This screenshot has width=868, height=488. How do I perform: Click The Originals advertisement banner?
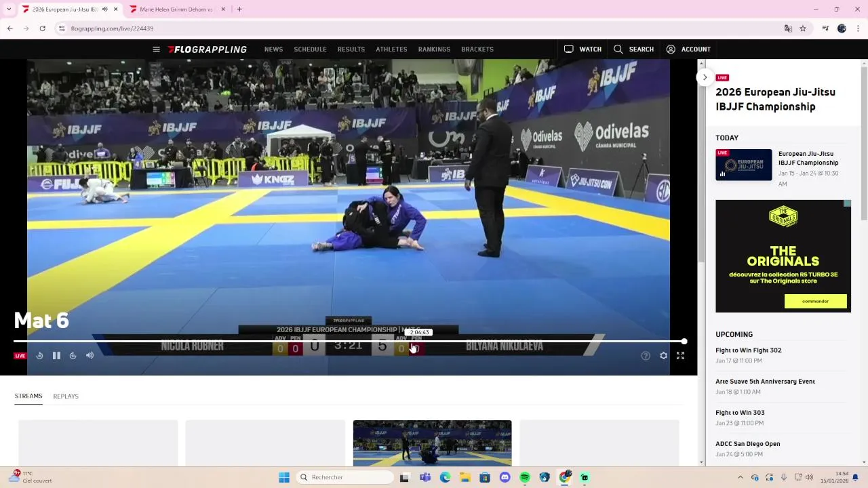coord(783,256)
